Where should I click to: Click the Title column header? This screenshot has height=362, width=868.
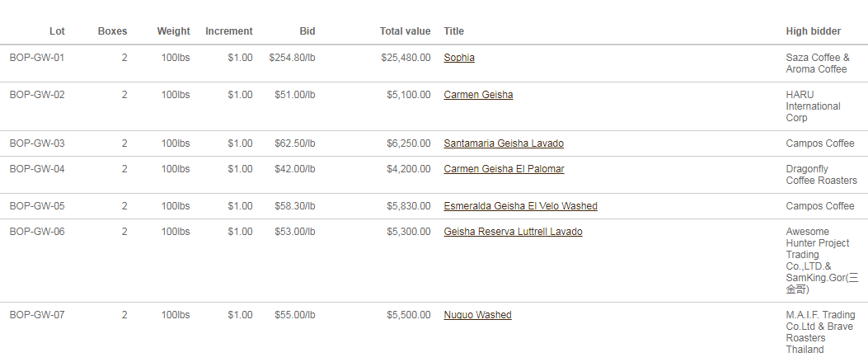[x=454, y=31]
